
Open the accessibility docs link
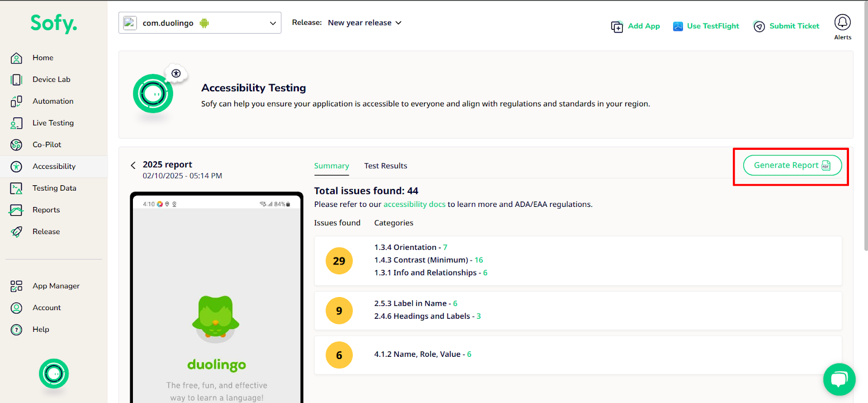coord(414,204)
